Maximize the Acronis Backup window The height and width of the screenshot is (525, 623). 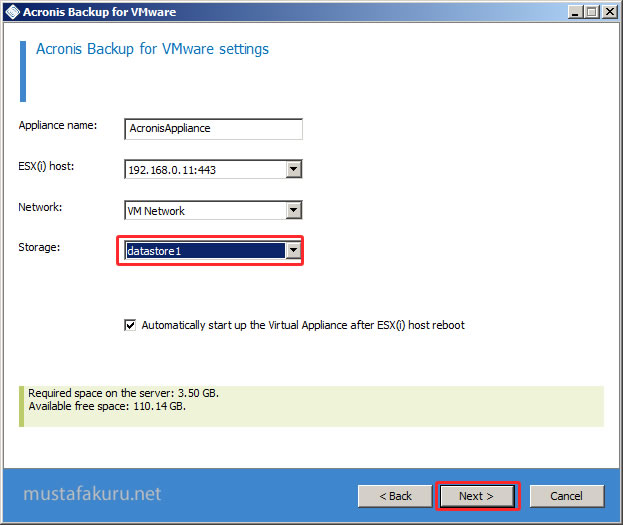(x=592, y=12)
